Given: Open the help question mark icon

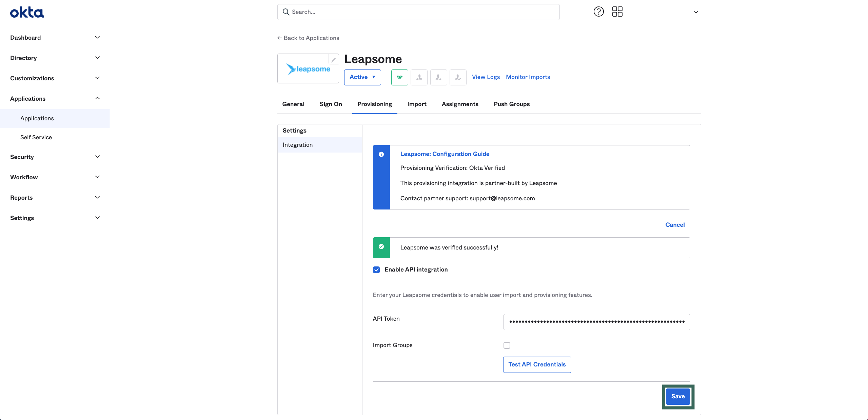Looking at the screenshot, I should (598, 12).
